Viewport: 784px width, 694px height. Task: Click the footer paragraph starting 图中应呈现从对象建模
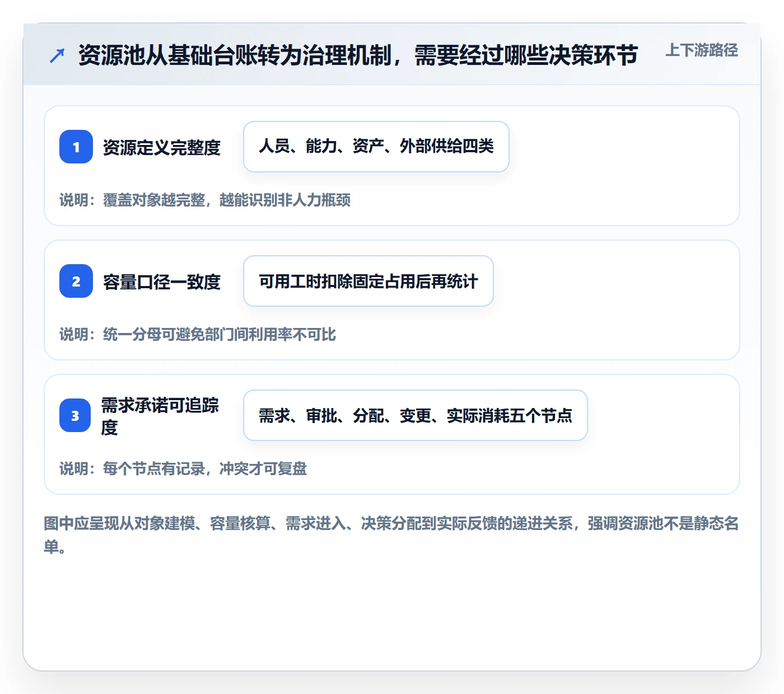tap(391, 534)
